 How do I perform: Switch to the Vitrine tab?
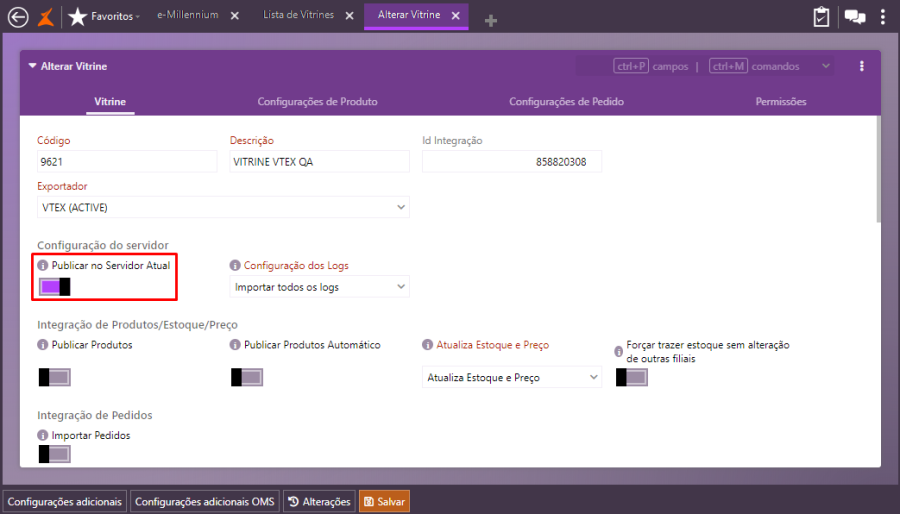(x=110, y=102)
